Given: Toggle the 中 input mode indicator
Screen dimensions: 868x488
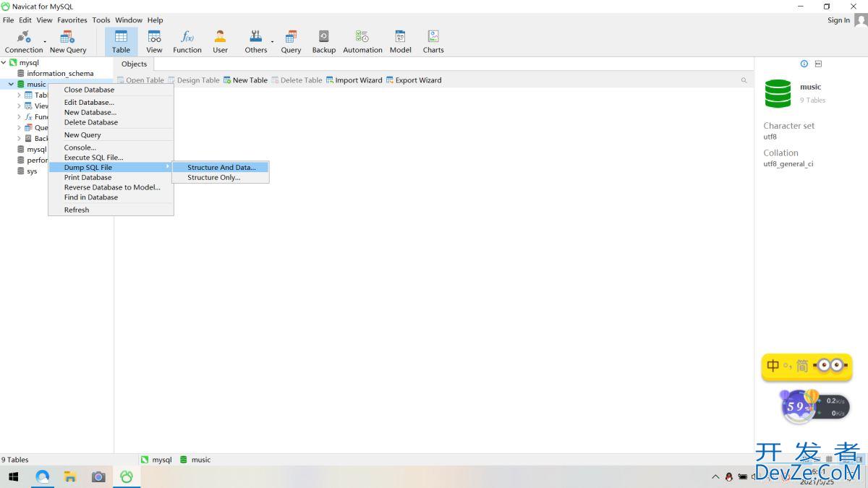Looking at the screenshot, I should [773, 366].
